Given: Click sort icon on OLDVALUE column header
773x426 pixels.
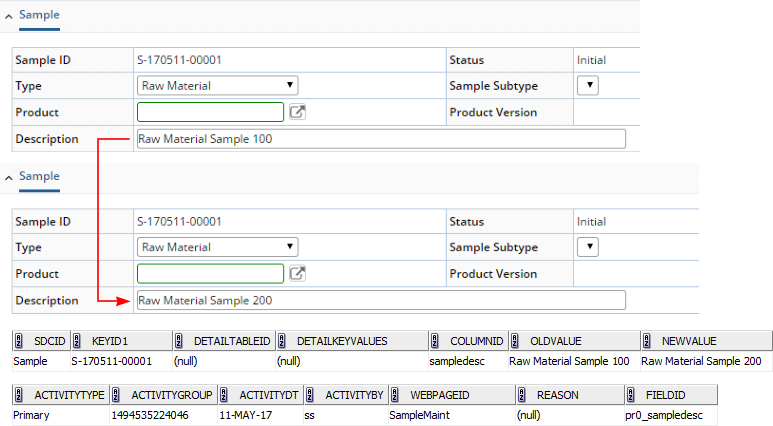Looking at the screenshot, I should (x=515, y=341).
